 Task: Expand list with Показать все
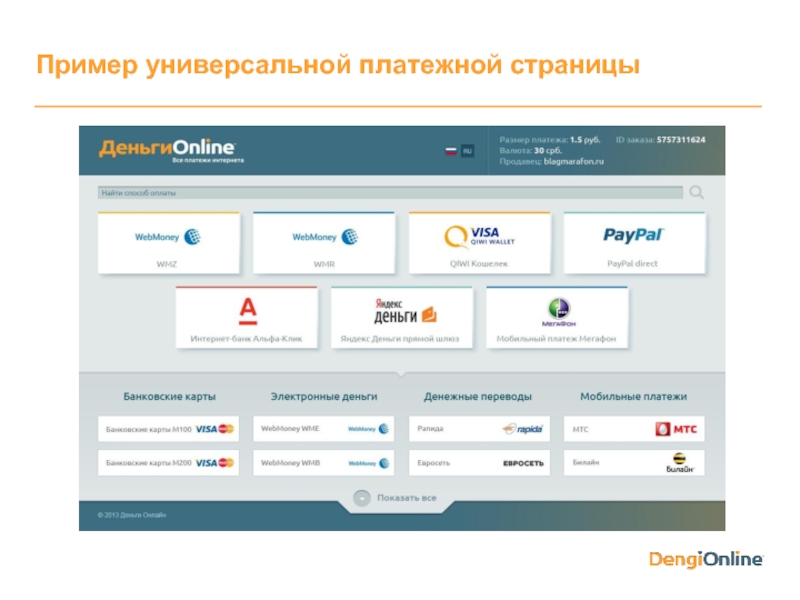[407, 498]
